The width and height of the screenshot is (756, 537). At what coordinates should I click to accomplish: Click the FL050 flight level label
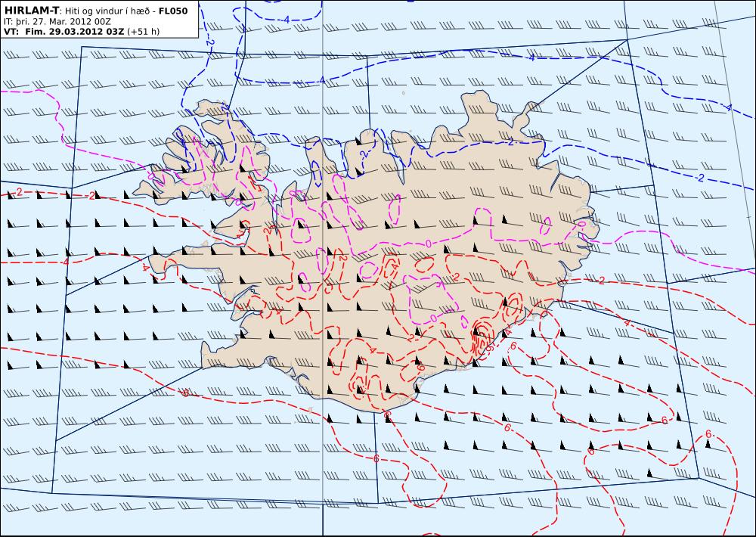tap(173, 11)
